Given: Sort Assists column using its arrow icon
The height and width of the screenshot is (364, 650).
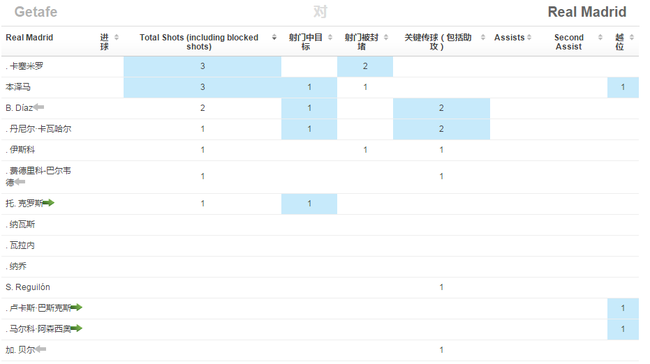Looking at the screenshot, I should coord(529,37).
